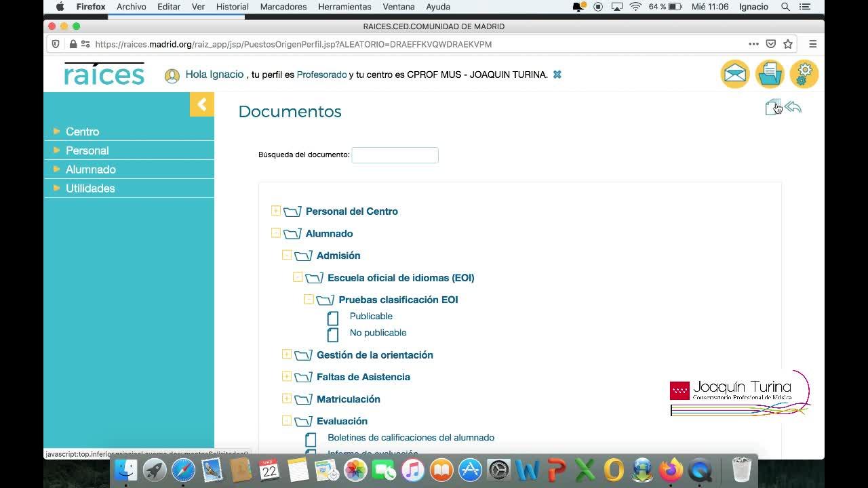This screenshot has width=868, height=488.
Task: Click the document icon next to No publicable
Action: (x=333, y=334)
